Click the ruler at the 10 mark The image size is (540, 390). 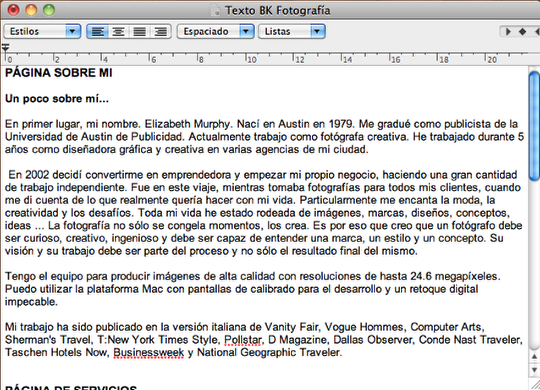[x=252, y=59]
